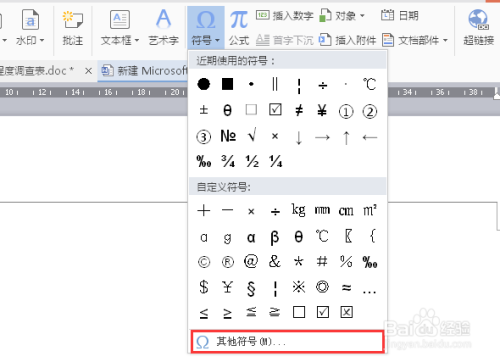Insert the ® registered symbol
The width and height of the screenshot is (500, 362).
pos(228,262)
